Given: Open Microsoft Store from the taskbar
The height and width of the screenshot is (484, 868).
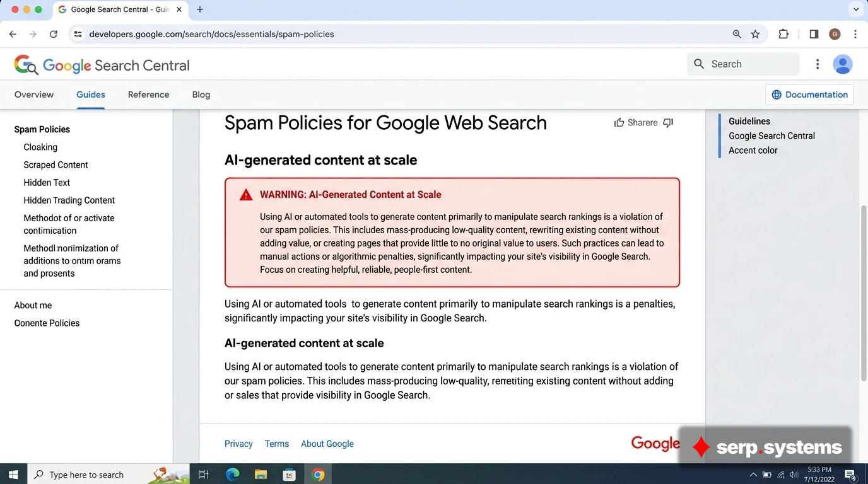Looking at the screenshot, I should [x=290, y=475].
